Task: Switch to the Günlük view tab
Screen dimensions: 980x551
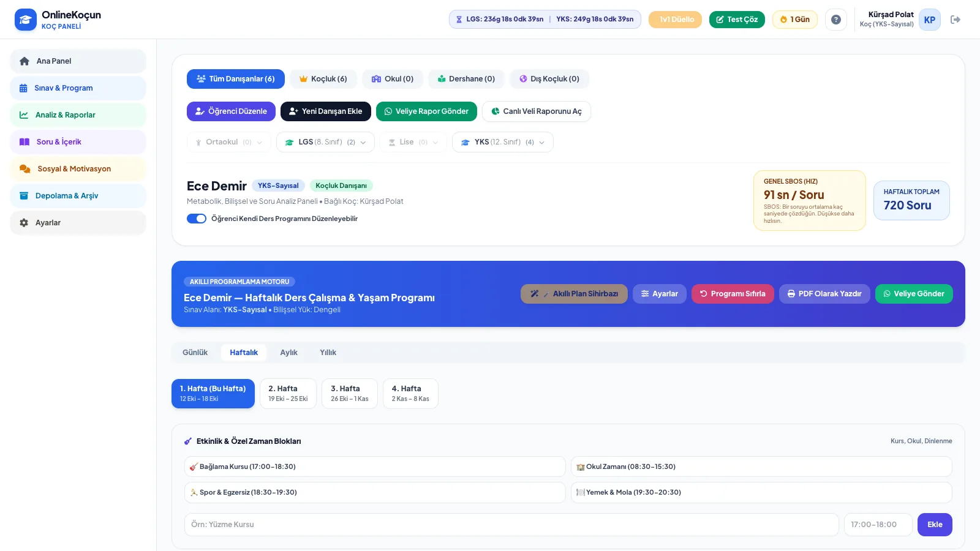Action: pyautogui.click(x=195, y=353)
